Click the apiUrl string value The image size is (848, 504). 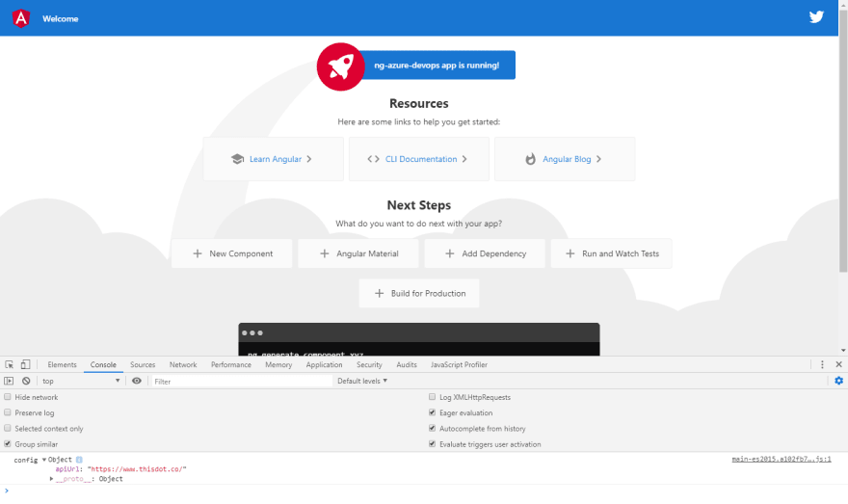click(x=137, y=469)
